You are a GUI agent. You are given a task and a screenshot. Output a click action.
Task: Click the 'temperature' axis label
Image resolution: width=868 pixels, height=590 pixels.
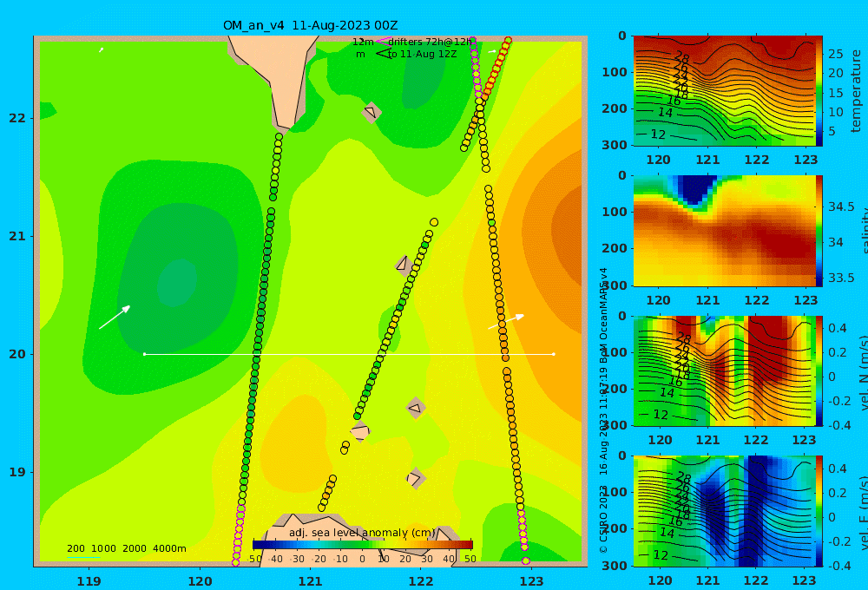tap(856, 91)
